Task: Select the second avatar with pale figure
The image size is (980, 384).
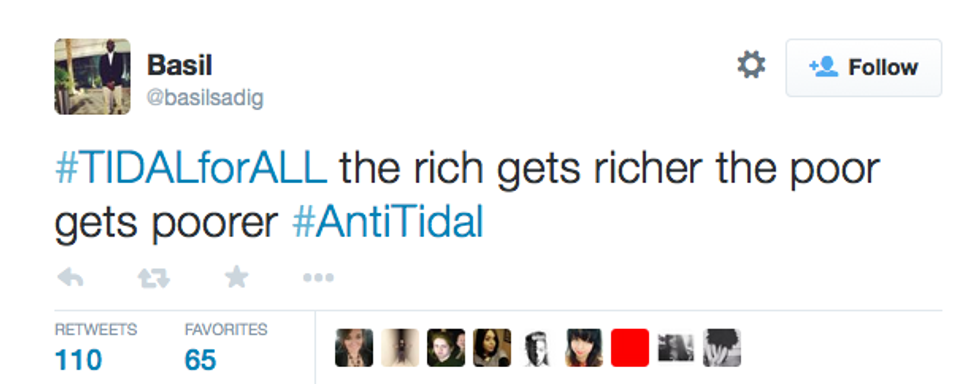Action: click(x=400, y=348)
